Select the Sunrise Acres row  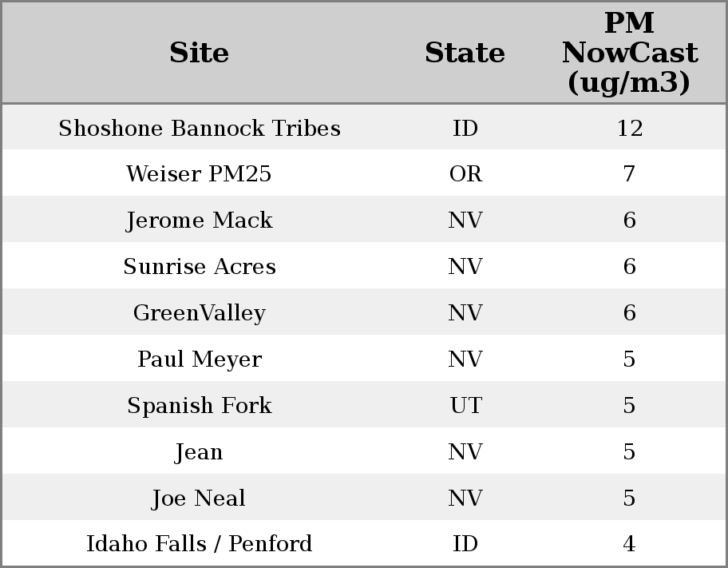pyautogui.click(x=199, y=267)
